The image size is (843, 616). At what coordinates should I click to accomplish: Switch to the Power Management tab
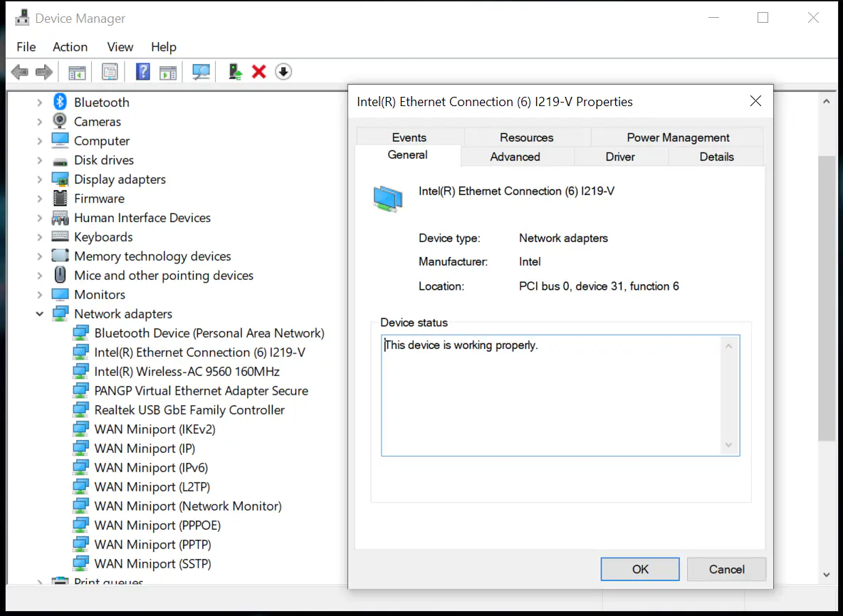click(677, 137)
